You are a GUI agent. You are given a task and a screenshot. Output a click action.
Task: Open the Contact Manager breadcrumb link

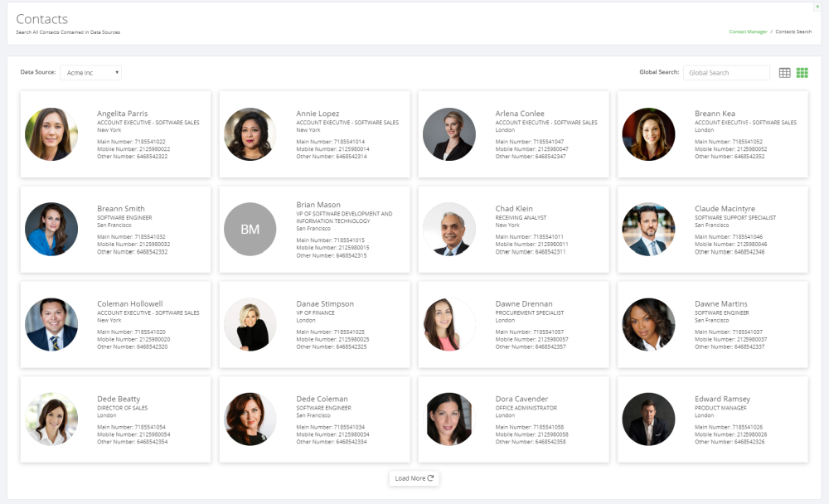pos(748,31)
